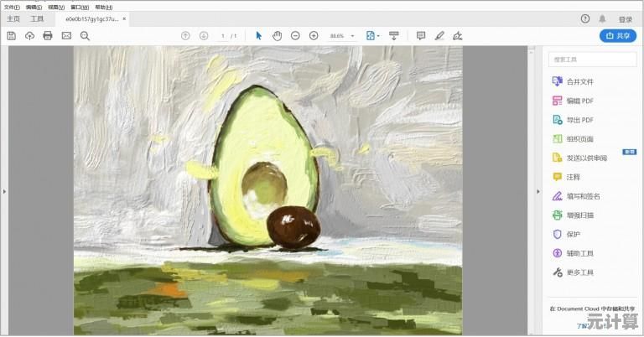Add a sticky note comment
644x337 pixels.
click(x=421, y=35)
